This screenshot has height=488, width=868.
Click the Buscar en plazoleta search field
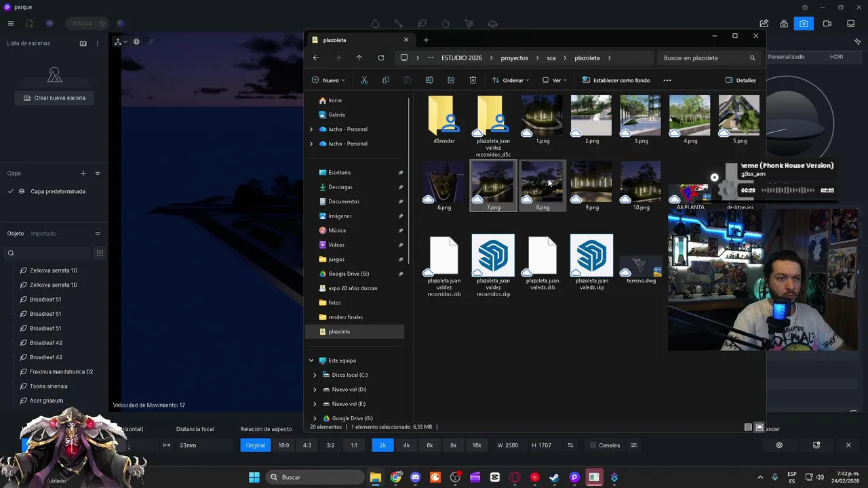(x=709, y=58)
